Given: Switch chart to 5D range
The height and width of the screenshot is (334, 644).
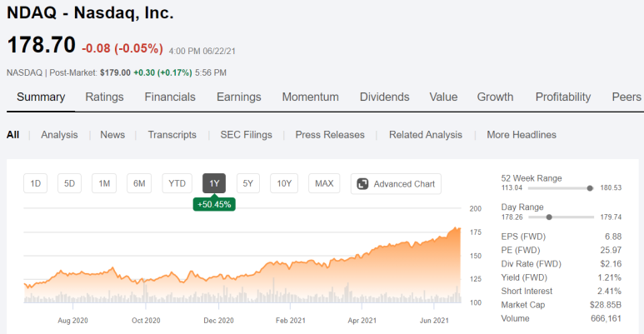Looking at the screenshot, I should [70, 184].
